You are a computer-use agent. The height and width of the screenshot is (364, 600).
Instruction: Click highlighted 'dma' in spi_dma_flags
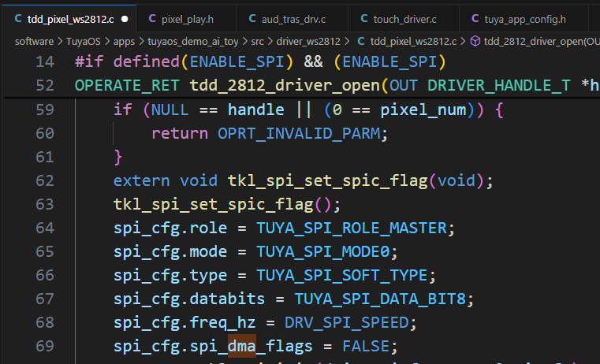pos(242,346)
